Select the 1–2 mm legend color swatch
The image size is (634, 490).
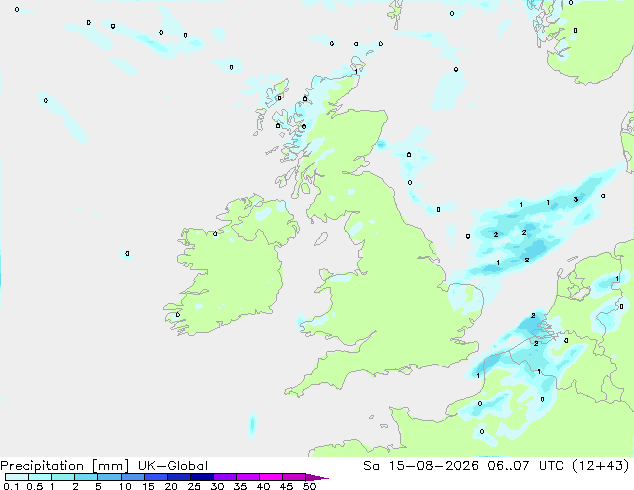63,477
